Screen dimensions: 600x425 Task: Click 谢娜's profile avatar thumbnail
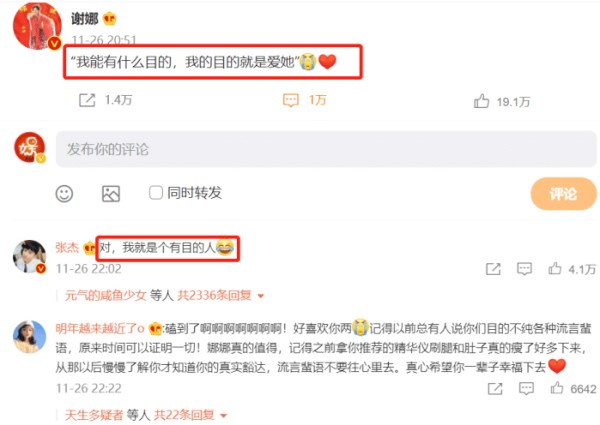pyautogui.click(x=37, y=26)
